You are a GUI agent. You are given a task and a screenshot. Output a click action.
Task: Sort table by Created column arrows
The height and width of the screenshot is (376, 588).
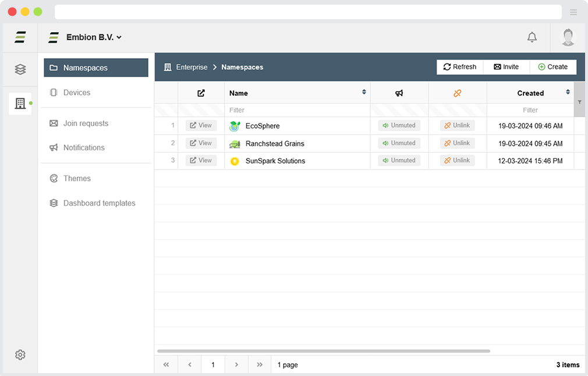[568, 92]
